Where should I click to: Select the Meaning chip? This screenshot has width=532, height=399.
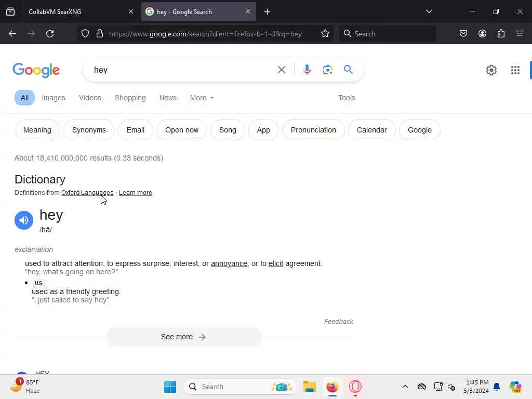37,130
